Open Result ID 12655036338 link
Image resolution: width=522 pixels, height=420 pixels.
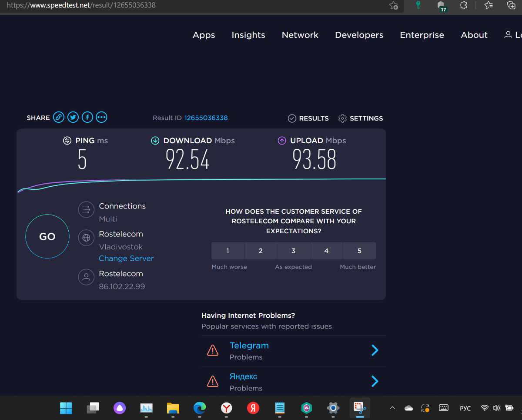click(x=206, y=118)
